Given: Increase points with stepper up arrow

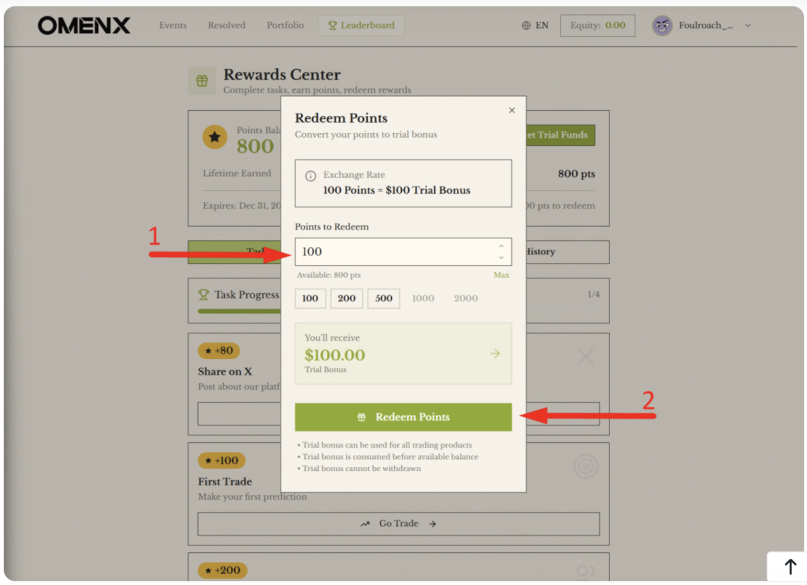Looking at the screenshot, I should (501, 246).
